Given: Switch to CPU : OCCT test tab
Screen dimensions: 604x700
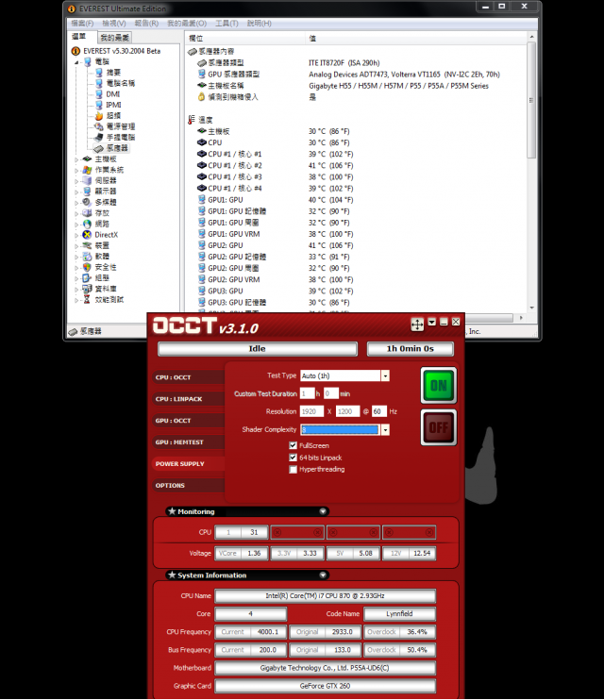Looking at the screenshot, I should (x=189, y=377).
